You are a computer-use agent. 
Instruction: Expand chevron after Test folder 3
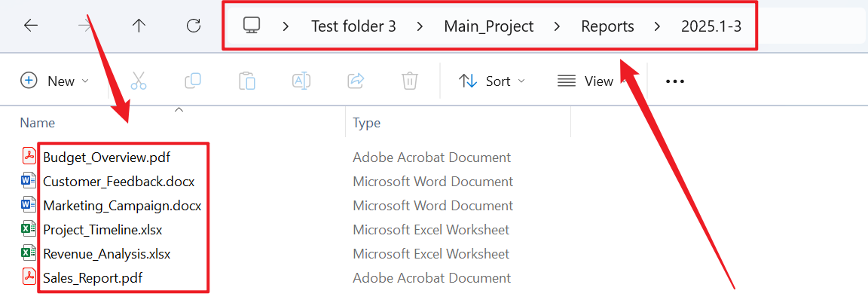(420, 26)
